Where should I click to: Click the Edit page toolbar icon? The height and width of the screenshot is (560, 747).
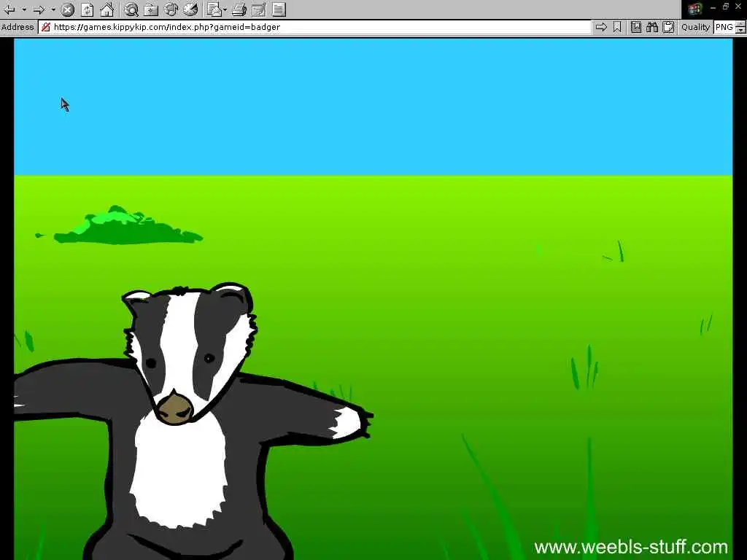tap(259, 9)
